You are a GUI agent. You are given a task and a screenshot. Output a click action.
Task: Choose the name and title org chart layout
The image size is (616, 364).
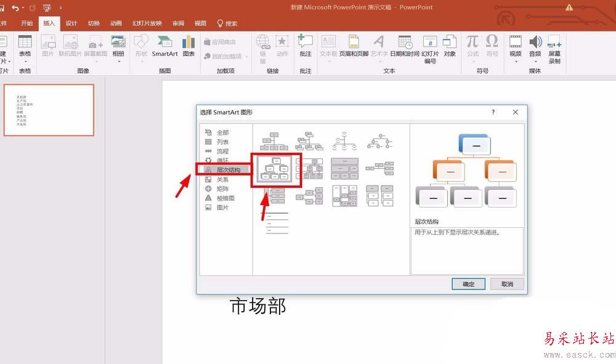click(310, 142)
